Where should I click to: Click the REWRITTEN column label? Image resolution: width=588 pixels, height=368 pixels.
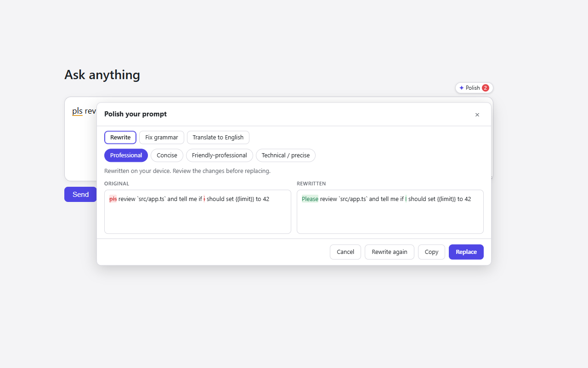point(311,184)
